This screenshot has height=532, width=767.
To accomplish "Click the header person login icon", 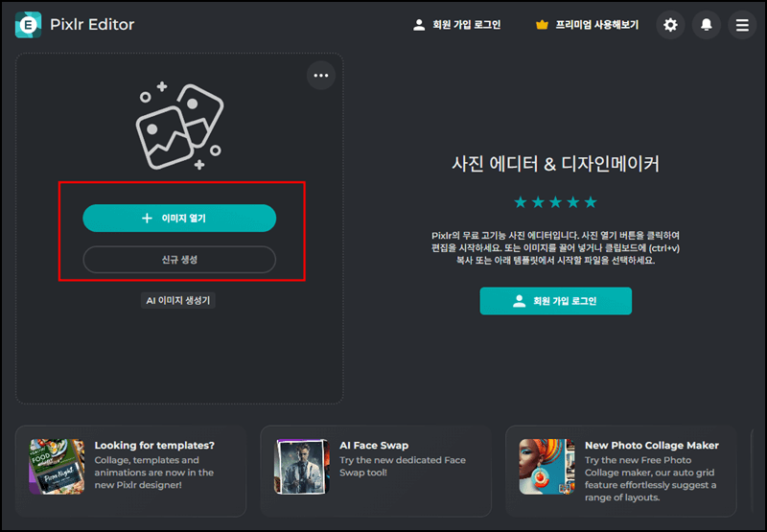I will click(x=419, y=25).
